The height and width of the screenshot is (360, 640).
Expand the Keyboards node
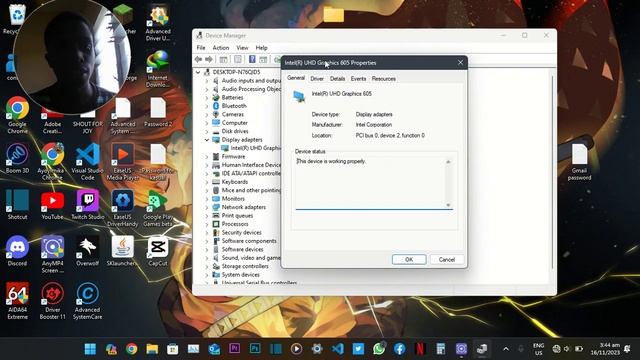(x=207, y=182)
